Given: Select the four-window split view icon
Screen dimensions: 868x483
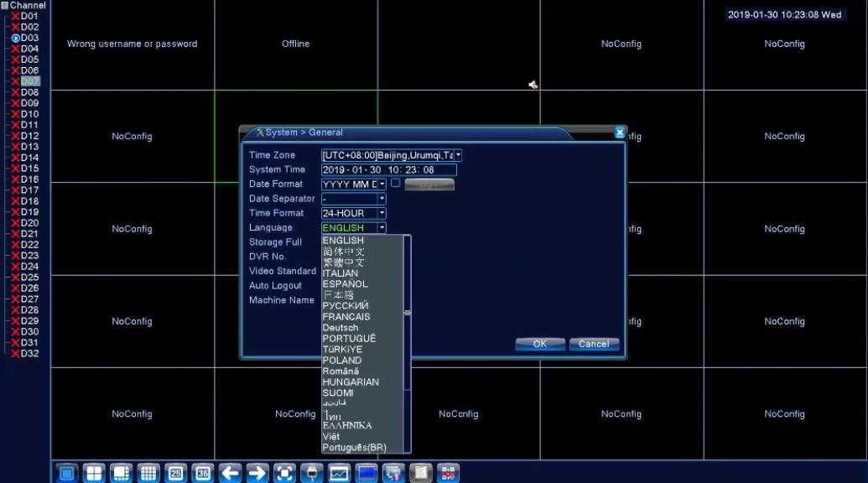Looking at the screenshot, I should coord(94,473).
